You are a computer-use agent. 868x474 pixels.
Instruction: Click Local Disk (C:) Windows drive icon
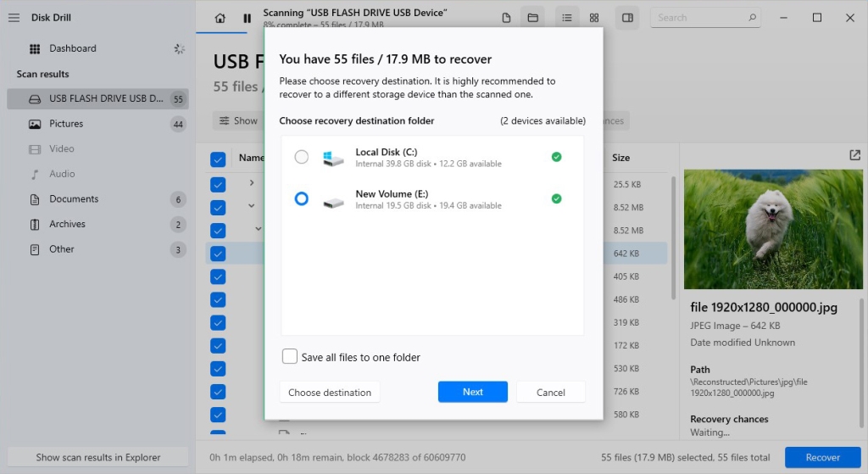(333, 159)
